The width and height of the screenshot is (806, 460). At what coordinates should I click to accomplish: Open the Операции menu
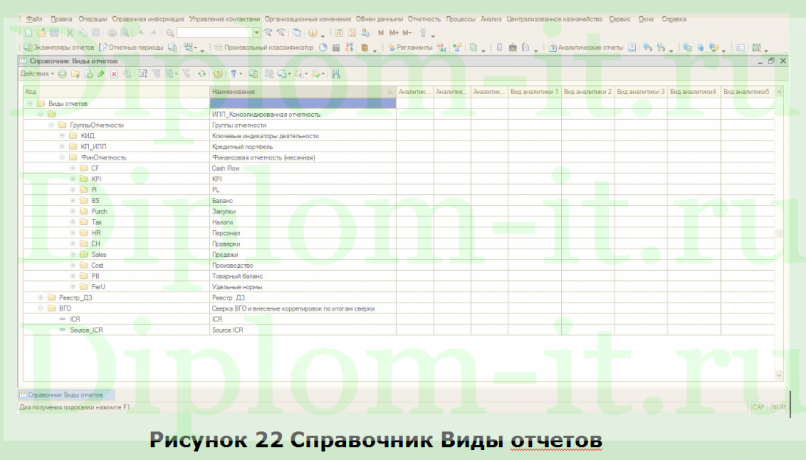(x=93, y=19)
